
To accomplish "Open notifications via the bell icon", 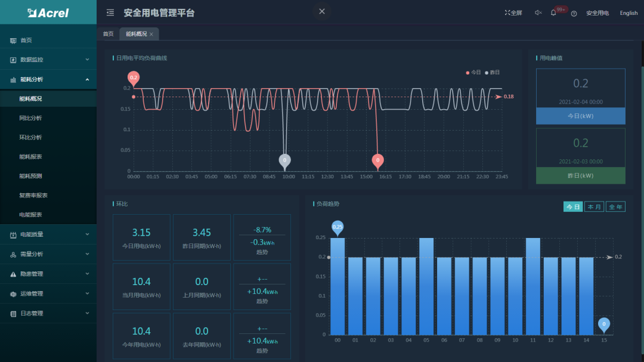I will 553,13.
